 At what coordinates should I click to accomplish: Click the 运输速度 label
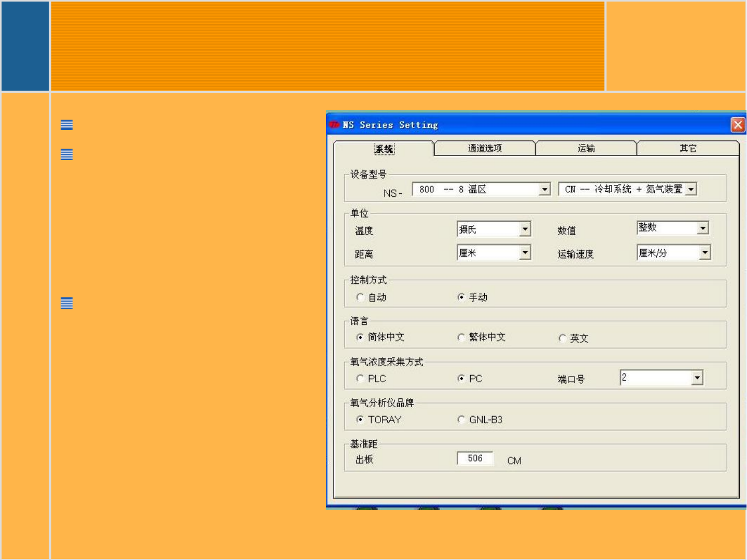(x=575, y=254)
